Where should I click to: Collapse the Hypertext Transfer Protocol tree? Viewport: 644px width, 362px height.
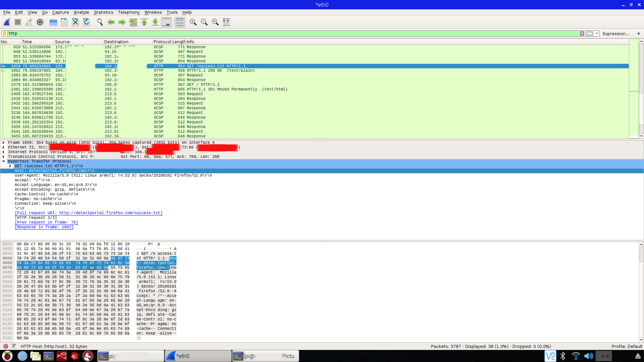4,161
